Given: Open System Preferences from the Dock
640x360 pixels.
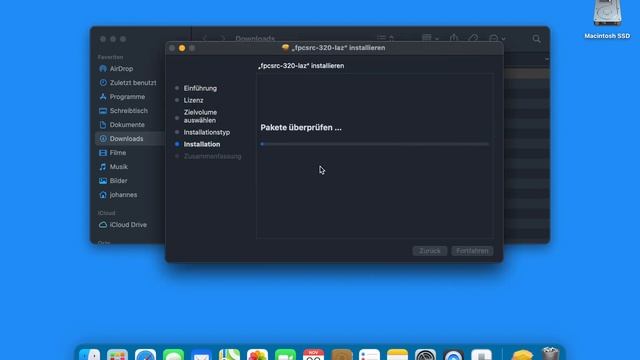Looking at the screenshot, I should tap(425, 354).
